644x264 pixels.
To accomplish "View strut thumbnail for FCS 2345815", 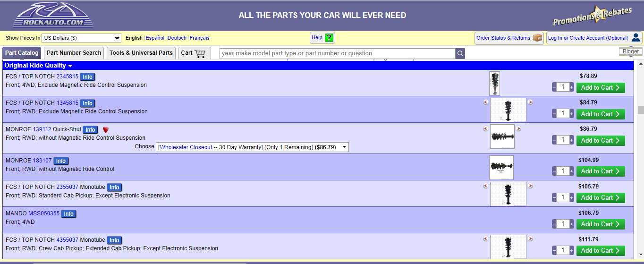I will point(494,84).
